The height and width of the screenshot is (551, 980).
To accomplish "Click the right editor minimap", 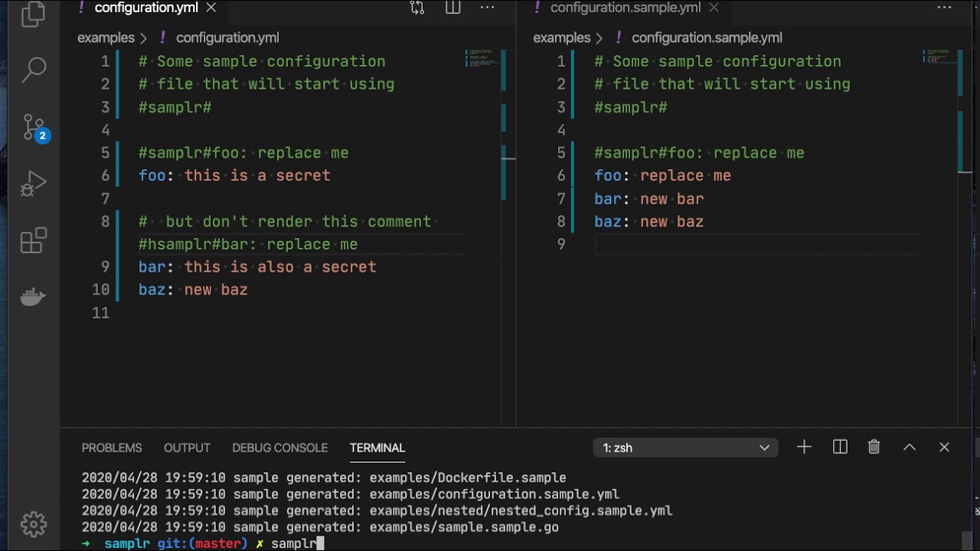I will click(939, 57).
